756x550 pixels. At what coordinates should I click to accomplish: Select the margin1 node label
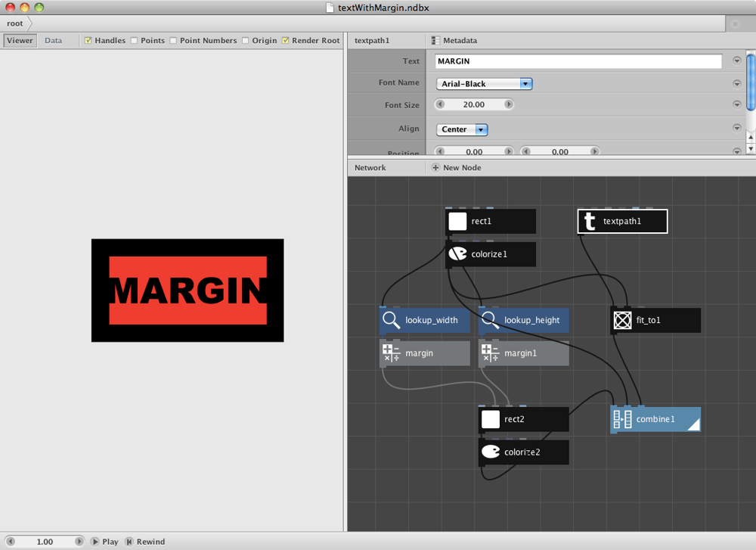pos(520,353)
